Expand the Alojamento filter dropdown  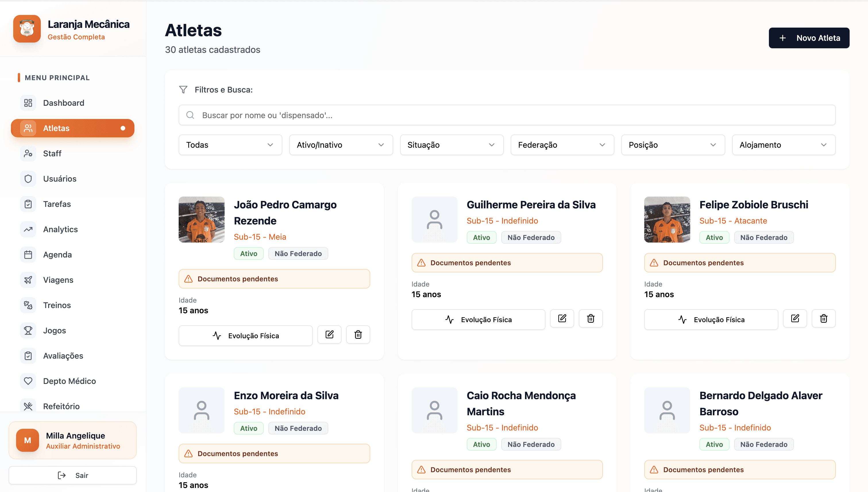[x=783, y=145]
